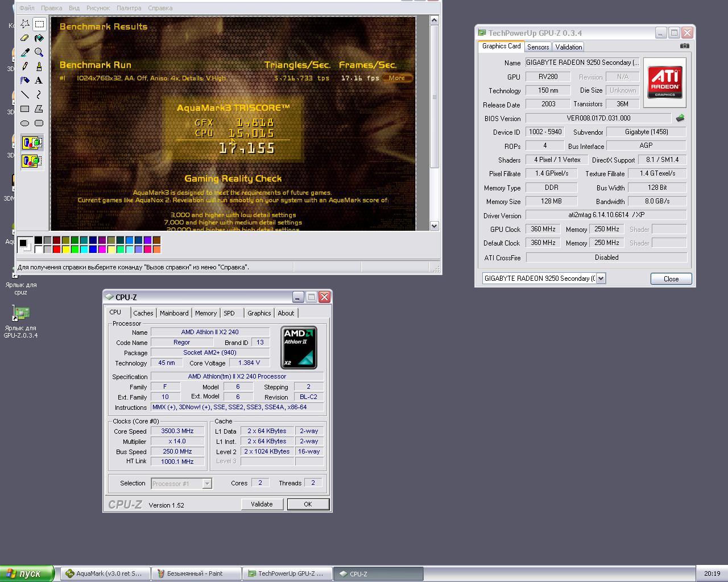Click the 3500.3 MHz Core Speed value
This screenshot has width=728, height=582.
(177, 431)
